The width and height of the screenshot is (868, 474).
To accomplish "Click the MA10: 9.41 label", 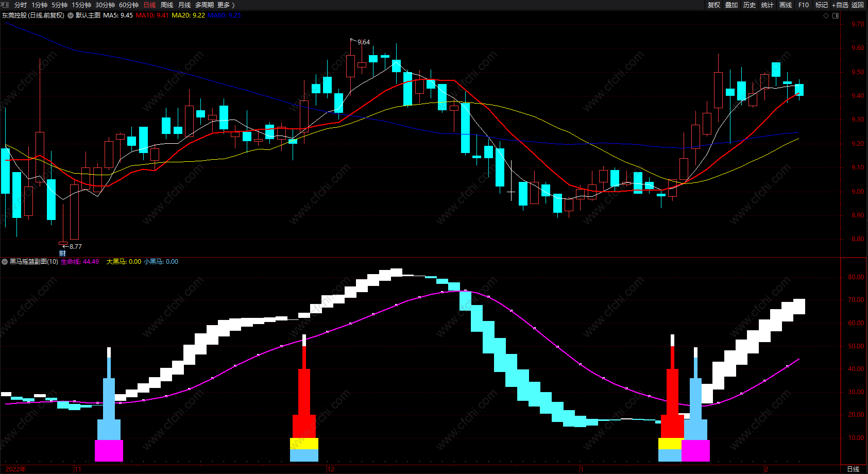I will pos(152,15).
